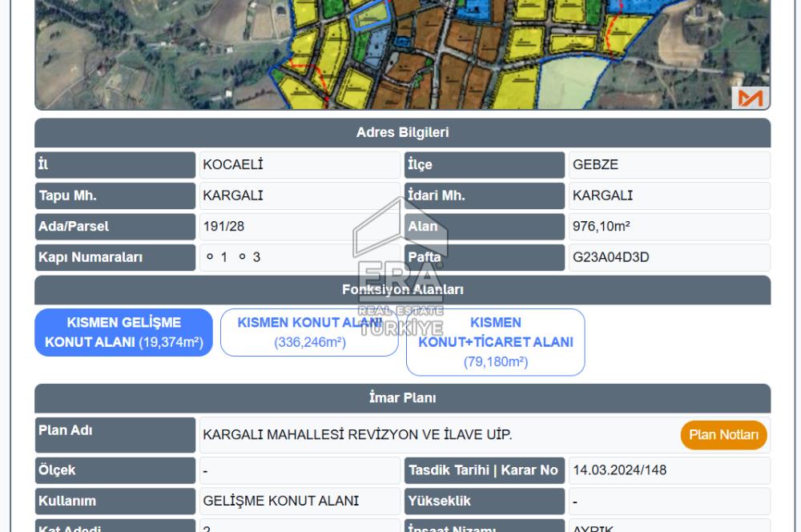Click the orange M logo on map
Screen dimensions: 801x532
tap(750, 98)
